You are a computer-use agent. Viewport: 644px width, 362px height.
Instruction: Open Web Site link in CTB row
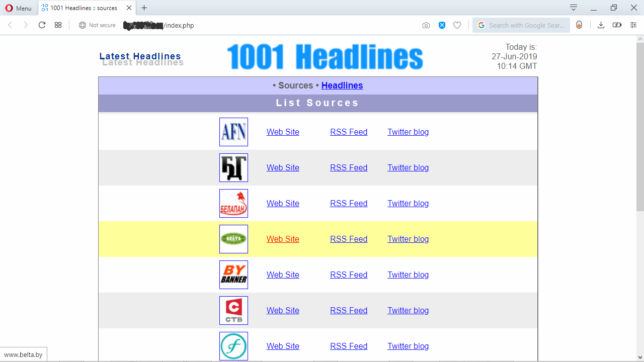[x=283, y=310]
